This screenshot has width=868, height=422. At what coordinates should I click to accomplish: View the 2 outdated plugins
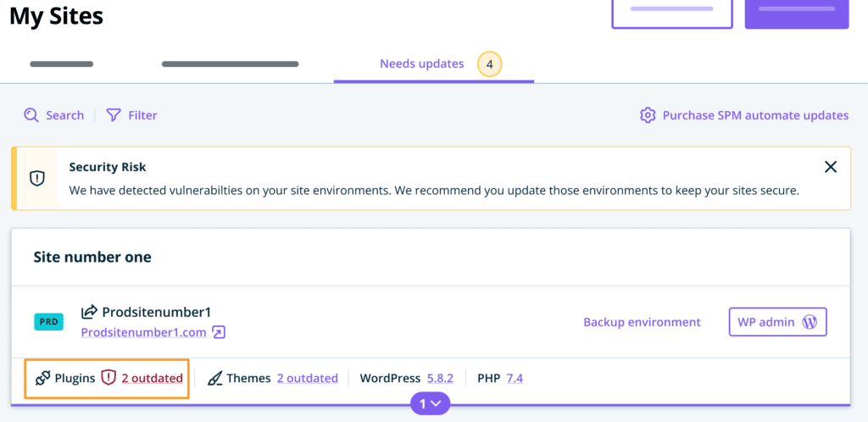point(152,378)
